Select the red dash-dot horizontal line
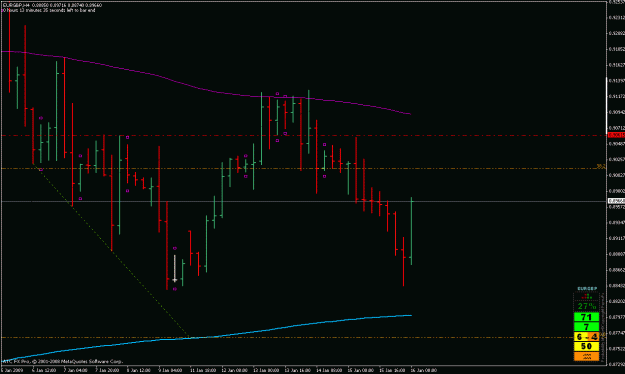This screenshot has height=374, width=625. click(x=303, y=136)
